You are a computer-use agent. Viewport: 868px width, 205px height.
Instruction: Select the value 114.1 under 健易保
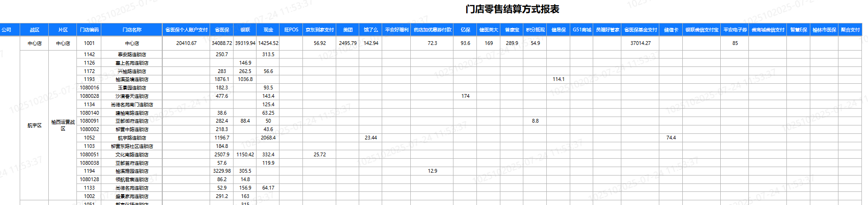tap(559, 79)
